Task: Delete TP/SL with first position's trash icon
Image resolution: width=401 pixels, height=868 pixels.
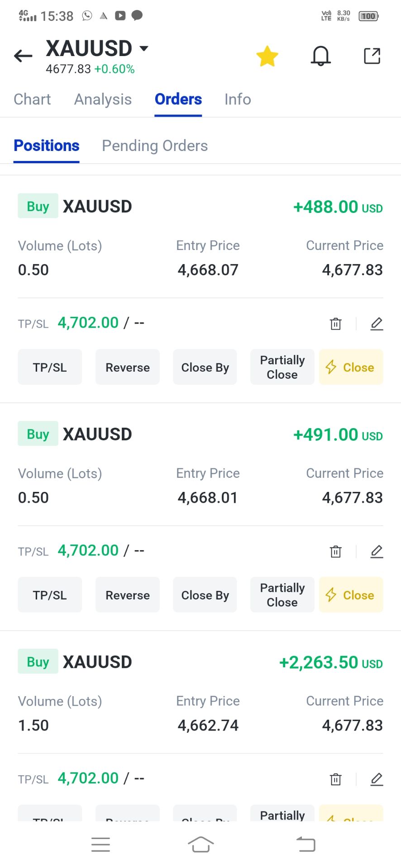Action: click(335, 324)
